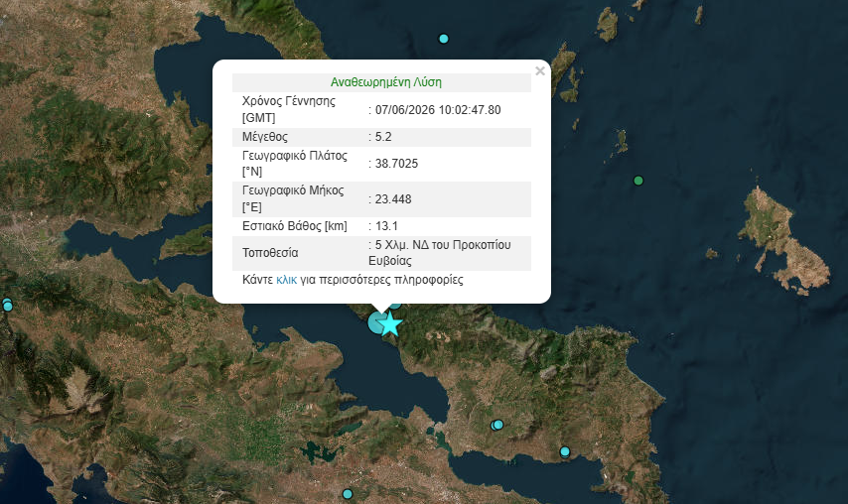848x504 pixels.
Task: Select the 'Εστιακό Βάθος [km]' label
Action: pos(295,226)
